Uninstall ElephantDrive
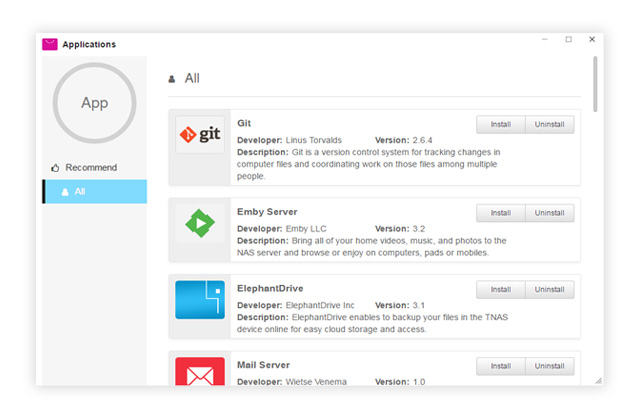 tap(549, 289)
